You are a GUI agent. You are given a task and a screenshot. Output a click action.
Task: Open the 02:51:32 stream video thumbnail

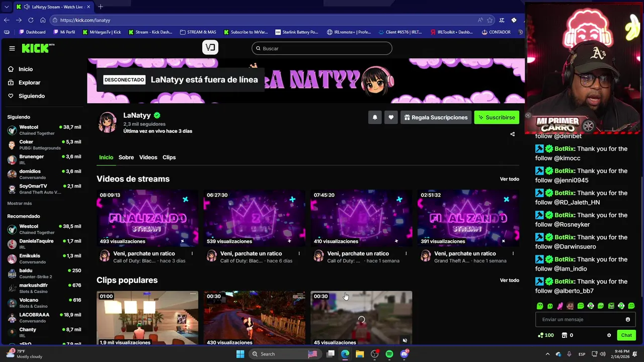(x=468, y=218)
